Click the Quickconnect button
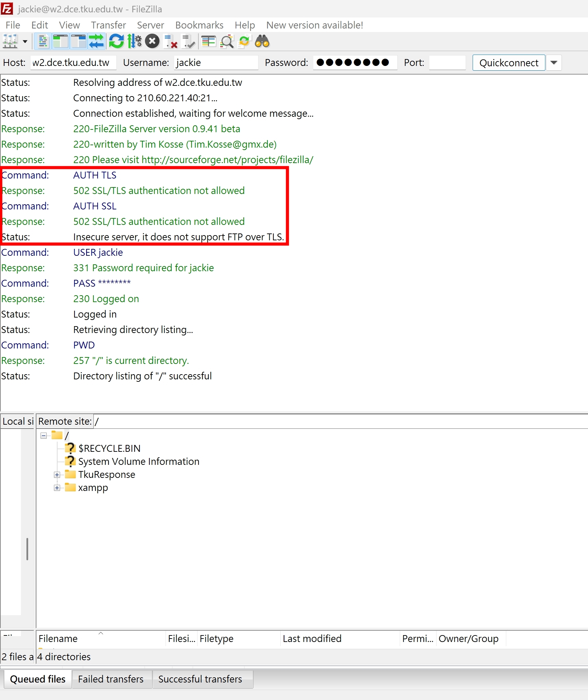Image resolution: width=588 pixels, height=700 pixels. [x=509, y=62]
